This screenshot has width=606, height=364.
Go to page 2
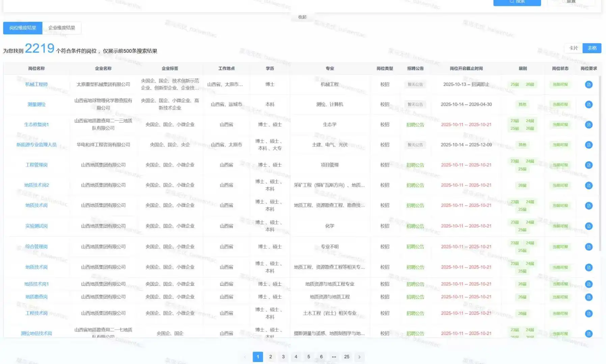[x=271, y=357]
